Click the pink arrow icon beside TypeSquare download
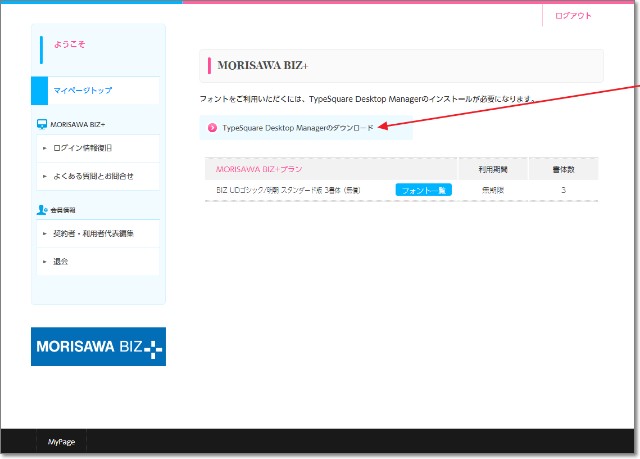This screenshot has height=459, width=640. click(x=212, y=127)
